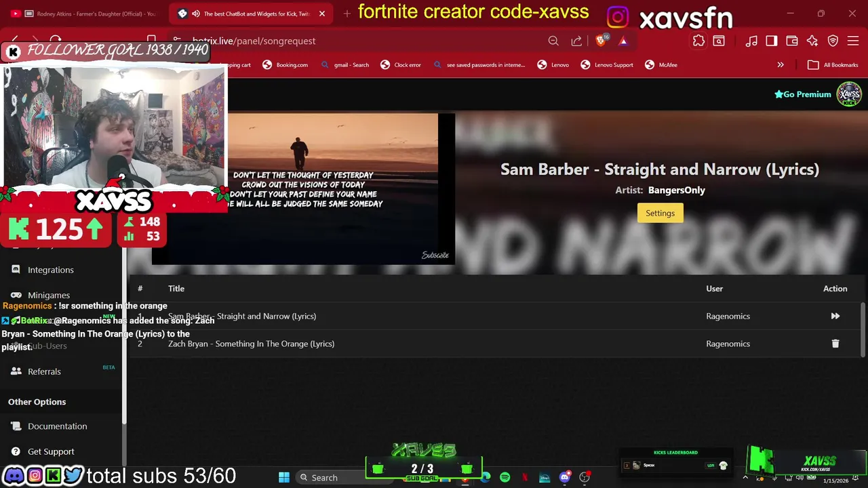Screen dimensions: 868x488
Task: Close the Botrix ChatBot tab
Action: (322, 14)
